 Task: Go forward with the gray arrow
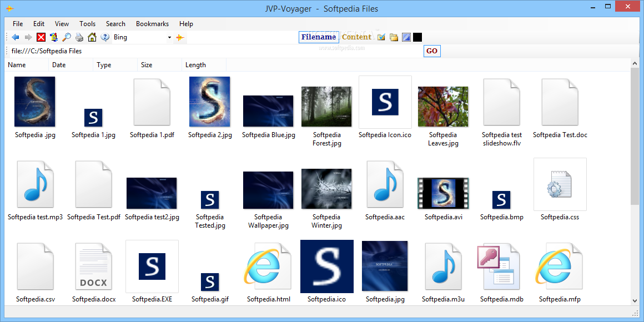tap(28, 37)
